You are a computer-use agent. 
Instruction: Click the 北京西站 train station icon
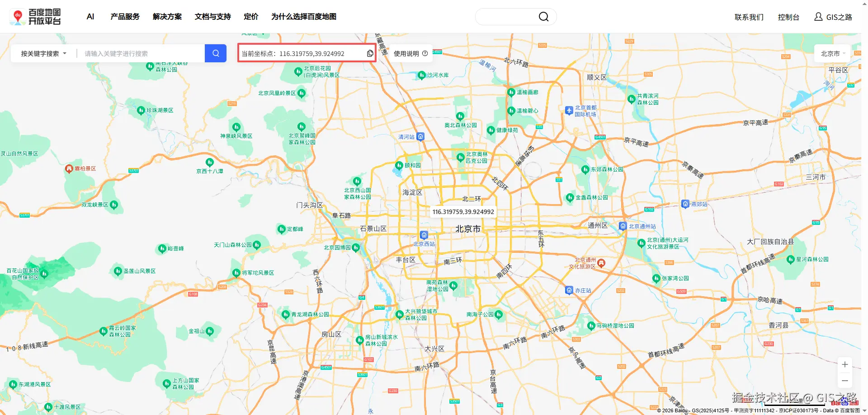pyautogui.click(x=424, y=235)
